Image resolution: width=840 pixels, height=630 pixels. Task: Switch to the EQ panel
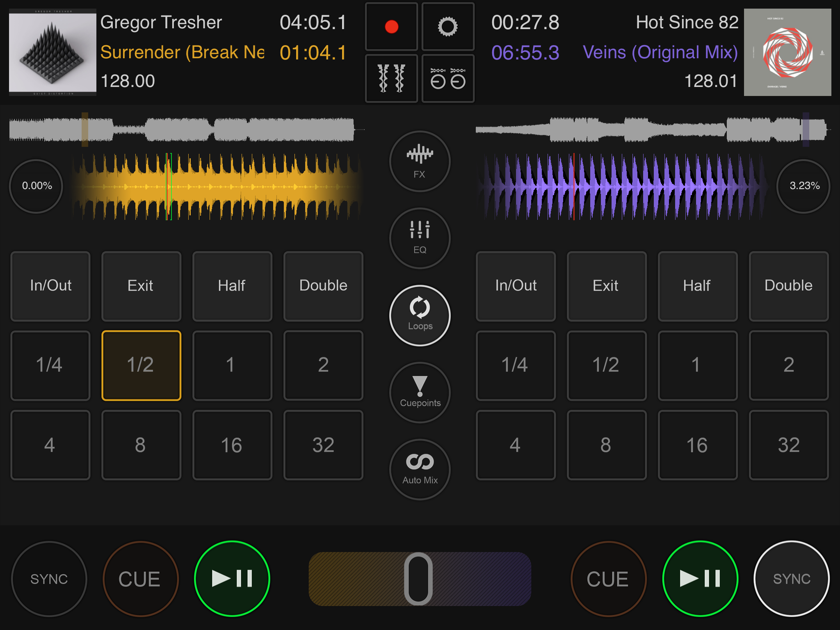[420, 238]
